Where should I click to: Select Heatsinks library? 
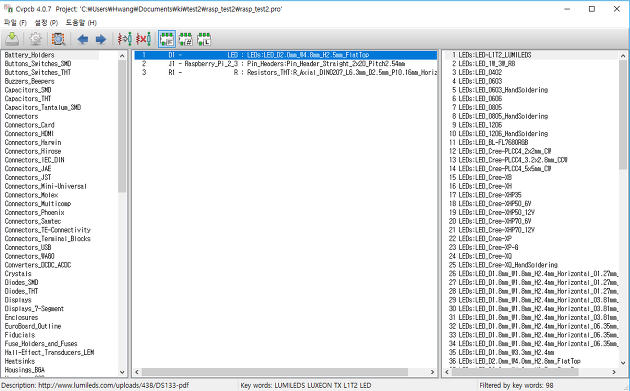20,361
